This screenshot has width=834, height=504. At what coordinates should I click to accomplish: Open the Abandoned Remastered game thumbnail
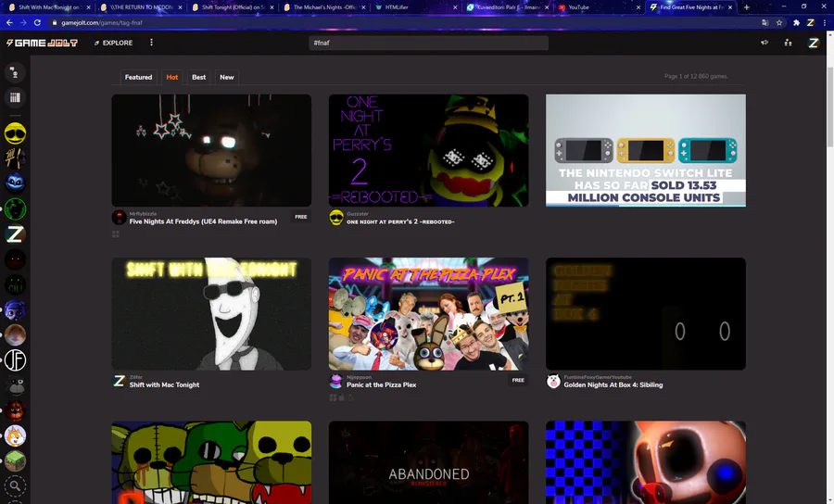[x=428, y=462]
